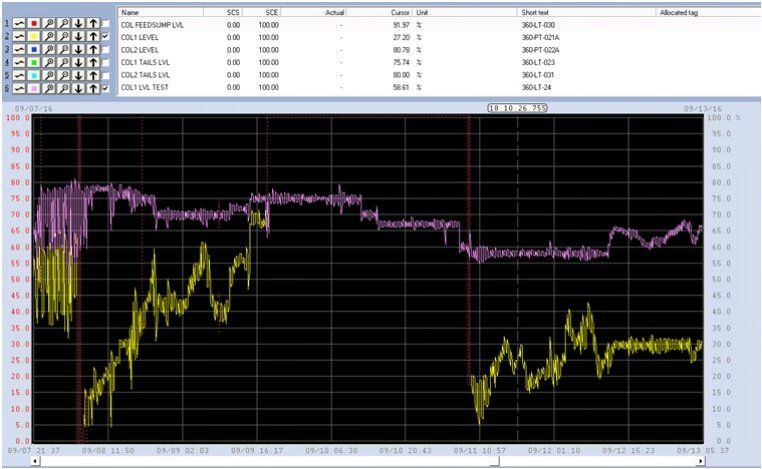Click the line style icon in row 1
Viewport: 762px width, 469px height.
coord(19,23)
